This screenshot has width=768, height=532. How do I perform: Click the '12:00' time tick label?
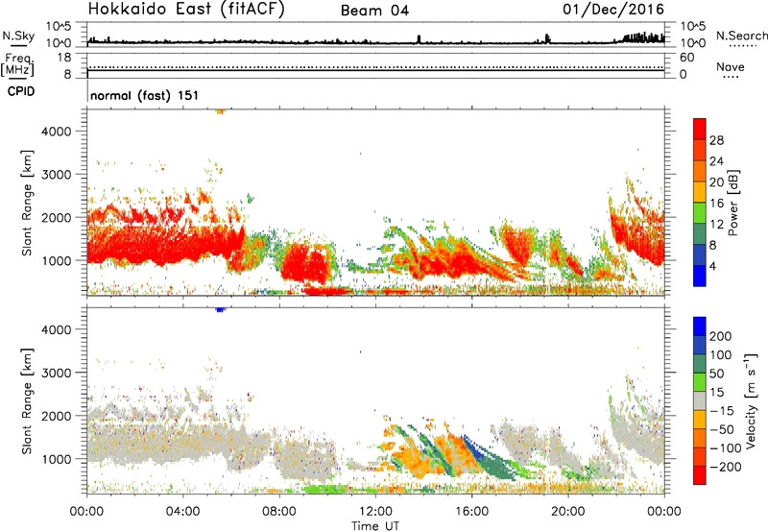tap(375, 512)
